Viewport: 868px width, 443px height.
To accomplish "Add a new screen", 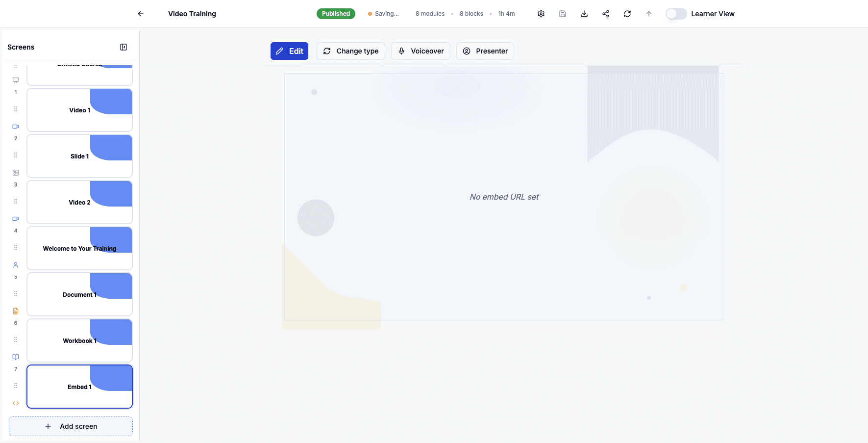I will [71, 426].
